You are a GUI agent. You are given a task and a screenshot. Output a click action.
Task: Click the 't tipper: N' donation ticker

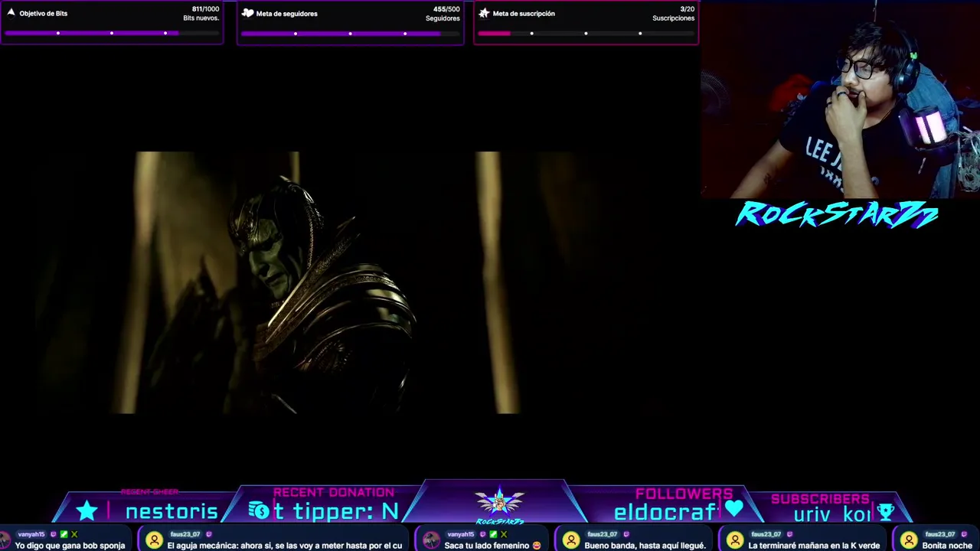point(336,511)
